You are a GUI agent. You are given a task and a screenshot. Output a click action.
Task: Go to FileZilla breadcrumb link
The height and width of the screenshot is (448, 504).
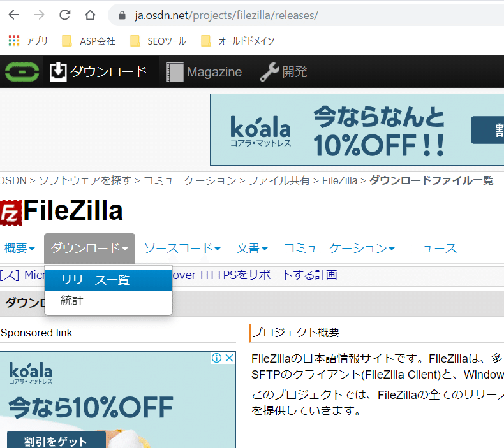(339, 180)
